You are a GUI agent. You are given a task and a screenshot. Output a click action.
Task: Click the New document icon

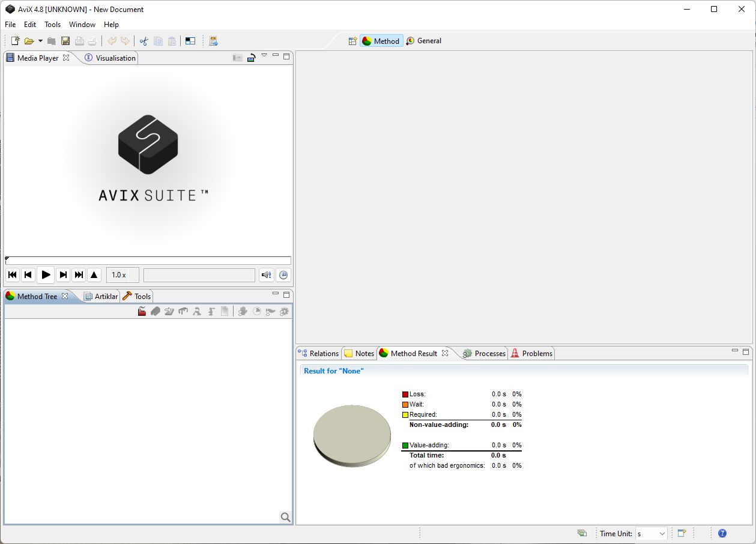coord(16,41)
